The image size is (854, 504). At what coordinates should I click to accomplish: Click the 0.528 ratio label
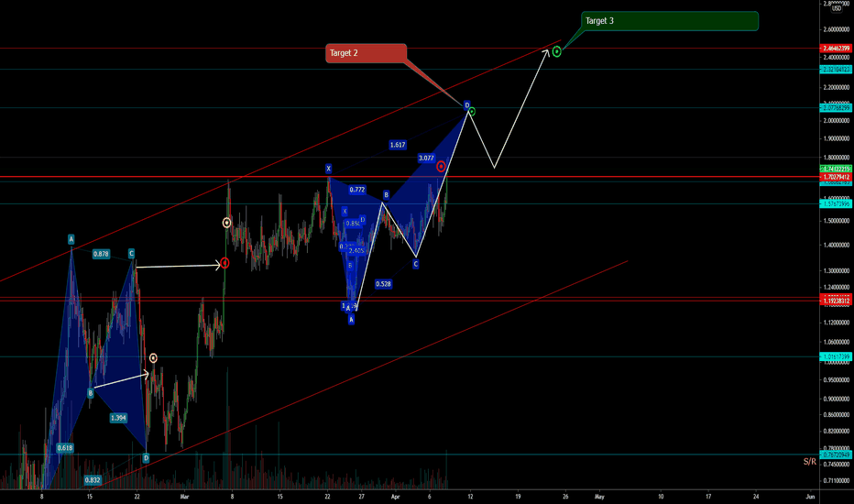click(383, 284)
